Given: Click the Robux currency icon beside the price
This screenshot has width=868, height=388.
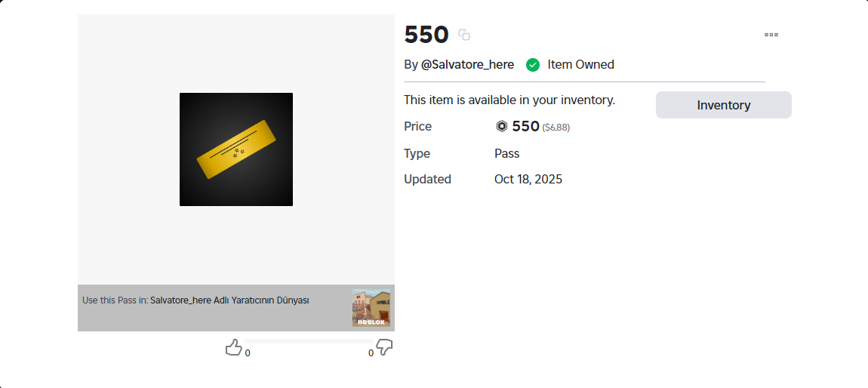Looking at the screenshot, I should (502, 127).
